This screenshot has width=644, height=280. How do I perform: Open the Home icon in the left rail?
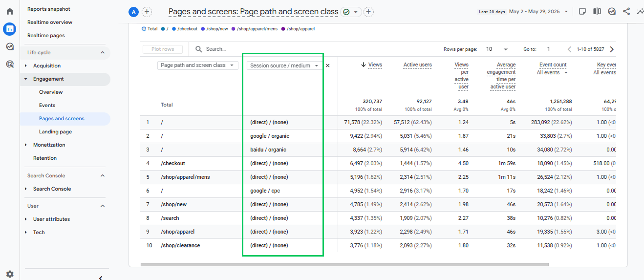tap(10, 11)
